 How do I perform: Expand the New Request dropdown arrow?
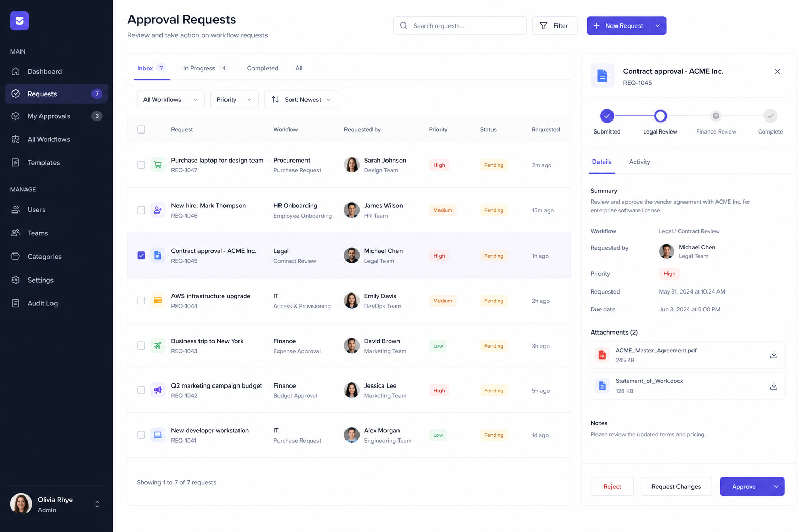pyautogui.click(x=658, y=26)
